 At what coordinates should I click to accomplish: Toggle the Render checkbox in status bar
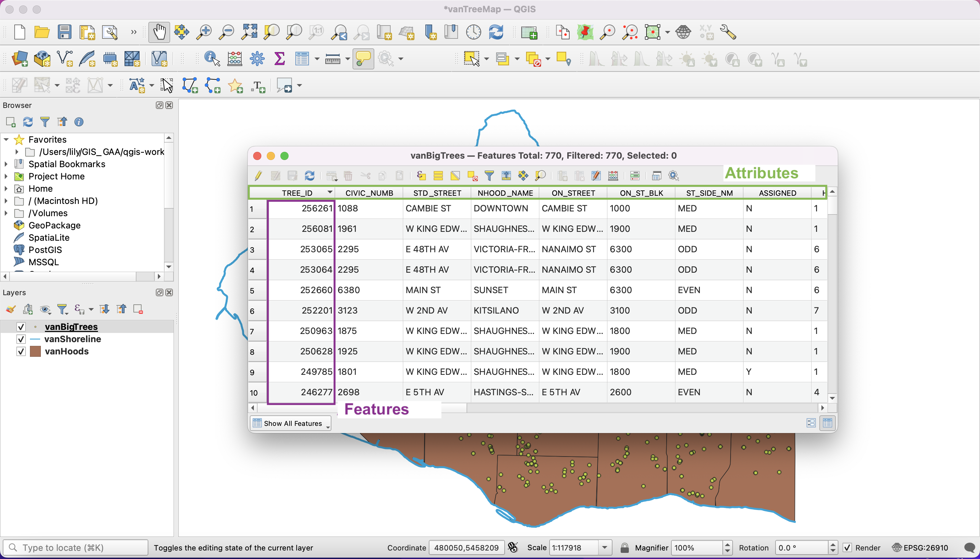[847, 547]
